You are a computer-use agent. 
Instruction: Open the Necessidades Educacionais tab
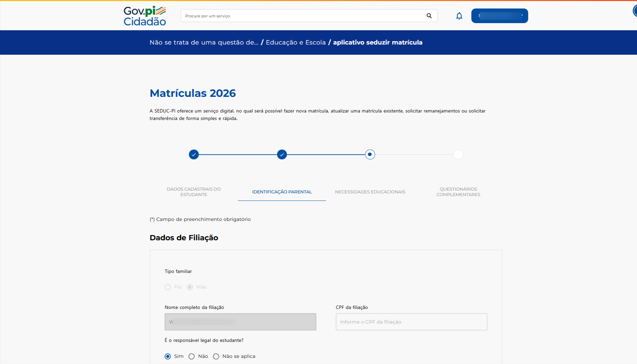click(370, 192)
